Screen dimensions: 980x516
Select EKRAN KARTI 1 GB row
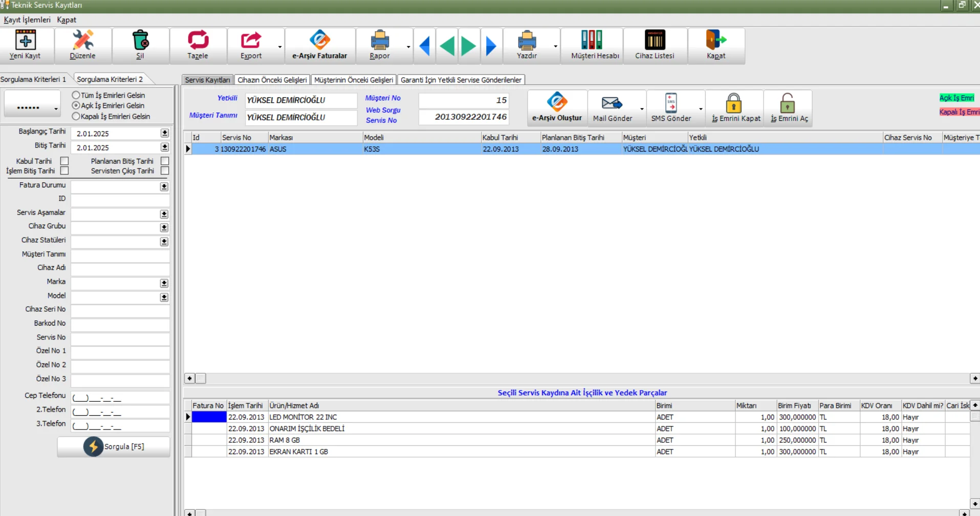pyautogui.click(x=577, y=451)
